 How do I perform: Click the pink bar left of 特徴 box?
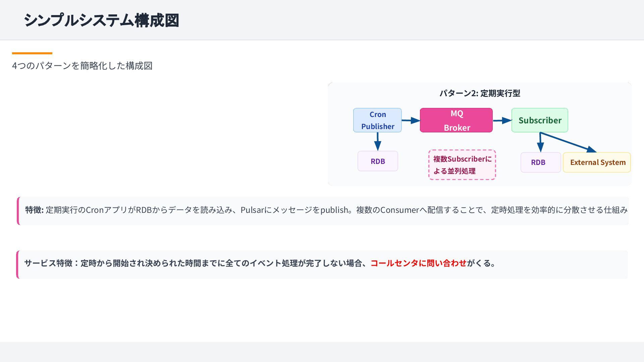18,211
